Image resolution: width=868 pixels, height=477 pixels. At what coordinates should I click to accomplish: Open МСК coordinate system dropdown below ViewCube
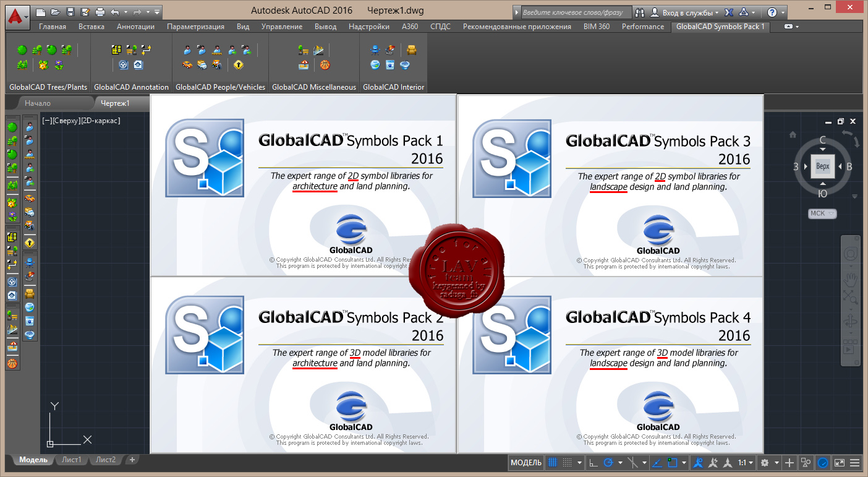(x=822, y=213)
